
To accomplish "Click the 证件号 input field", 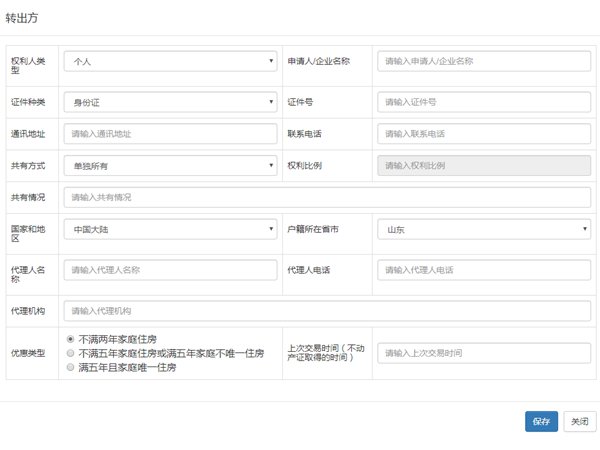I will coord(484,101).
